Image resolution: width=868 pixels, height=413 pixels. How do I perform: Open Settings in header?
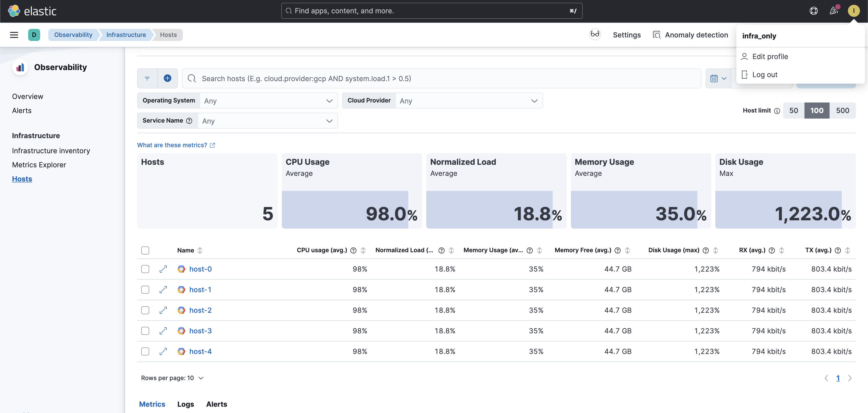tap(627, 35)
